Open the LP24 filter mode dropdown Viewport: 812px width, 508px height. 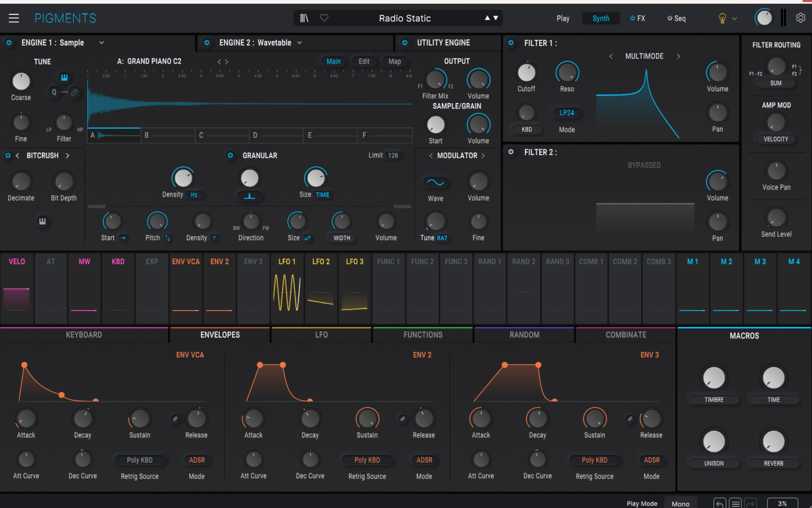coord(567,113)
